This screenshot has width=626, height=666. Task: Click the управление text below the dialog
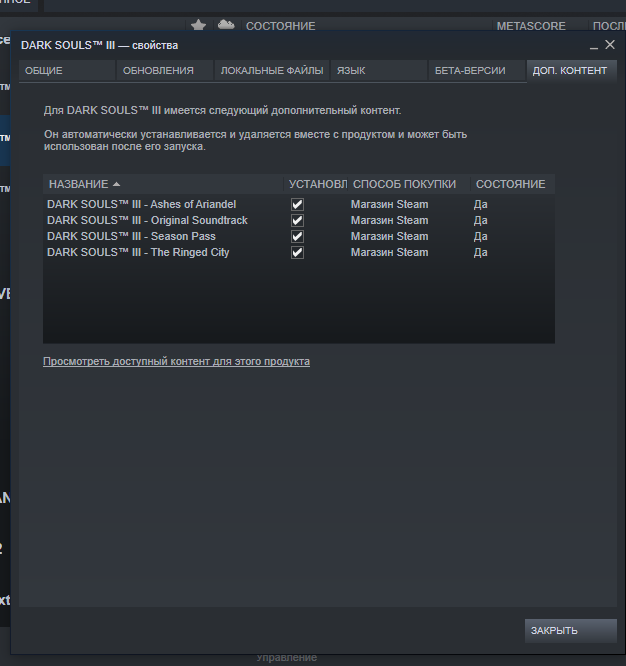click(287, 658)
